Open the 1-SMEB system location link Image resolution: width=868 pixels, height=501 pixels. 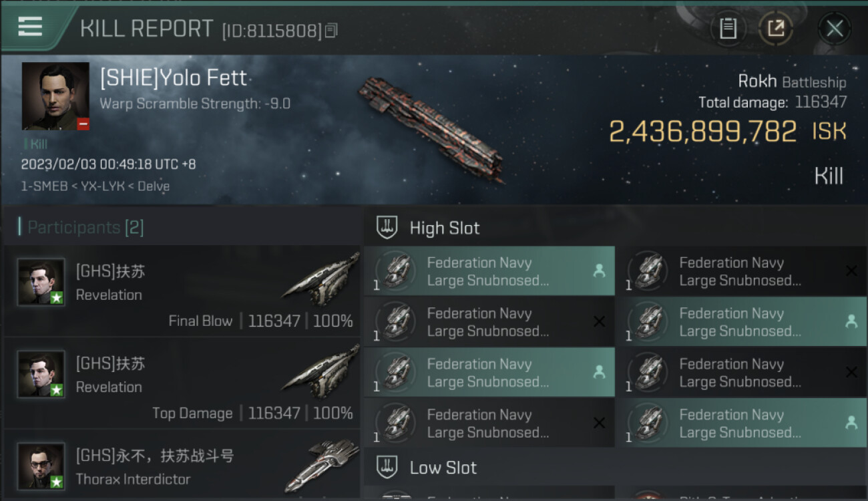(x=43, y=186)
